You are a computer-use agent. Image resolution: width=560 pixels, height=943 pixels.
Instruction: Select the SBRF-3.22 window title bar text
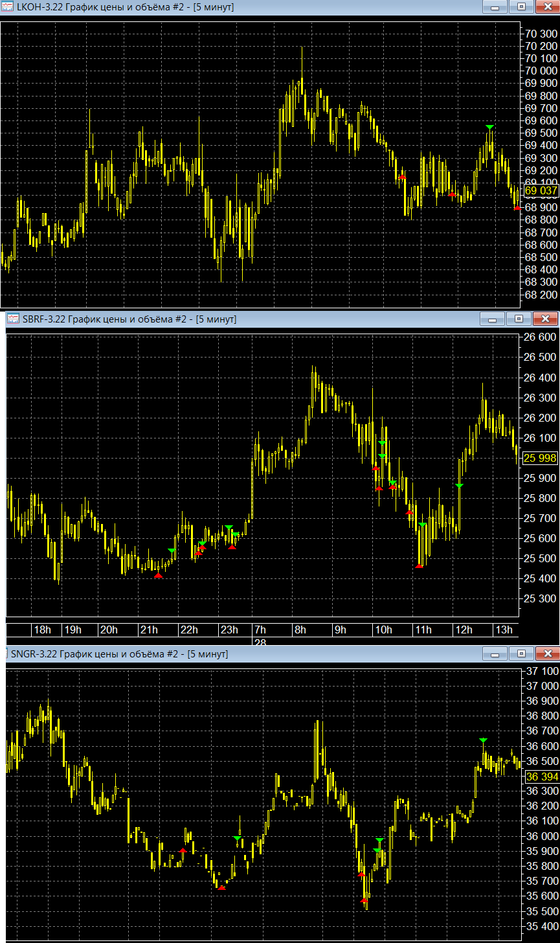pos(129,319)
